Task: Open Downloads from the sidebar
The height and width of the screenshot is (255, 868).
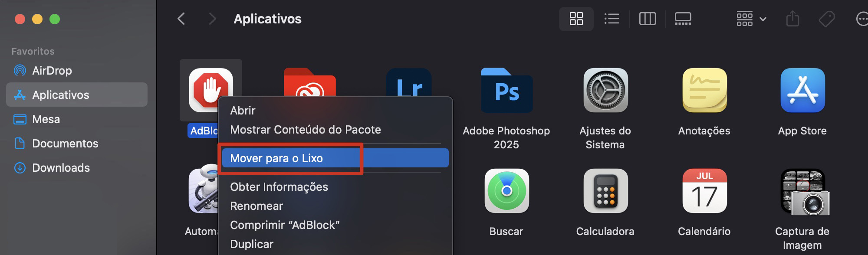Action: pos(61,167)
